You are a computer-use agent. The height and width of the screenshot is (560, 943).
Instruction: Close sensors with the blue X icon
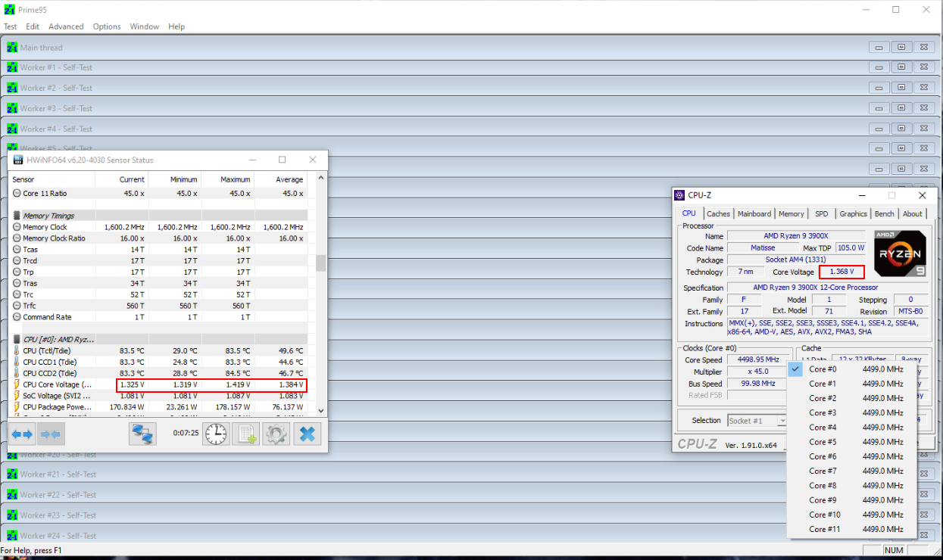[307, 434]
